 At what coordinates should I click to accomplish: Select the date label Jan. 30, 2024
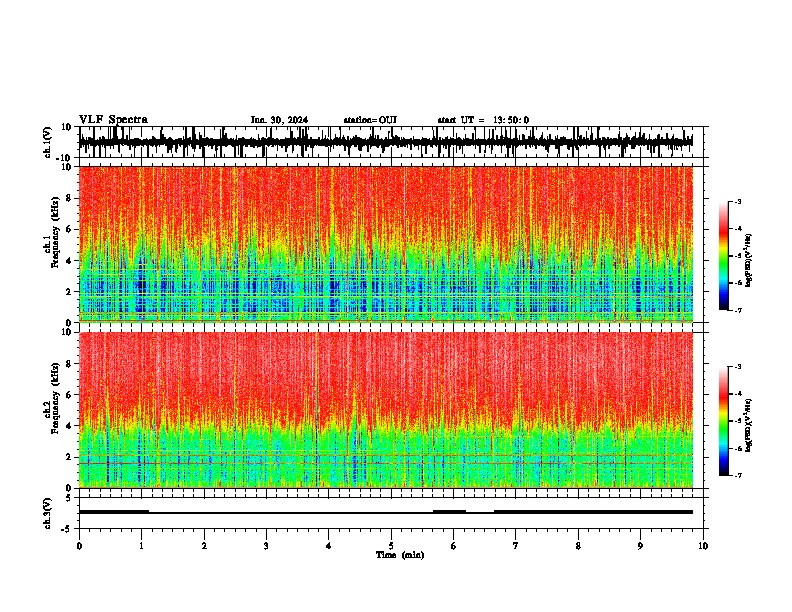click(x=279, y=120)
